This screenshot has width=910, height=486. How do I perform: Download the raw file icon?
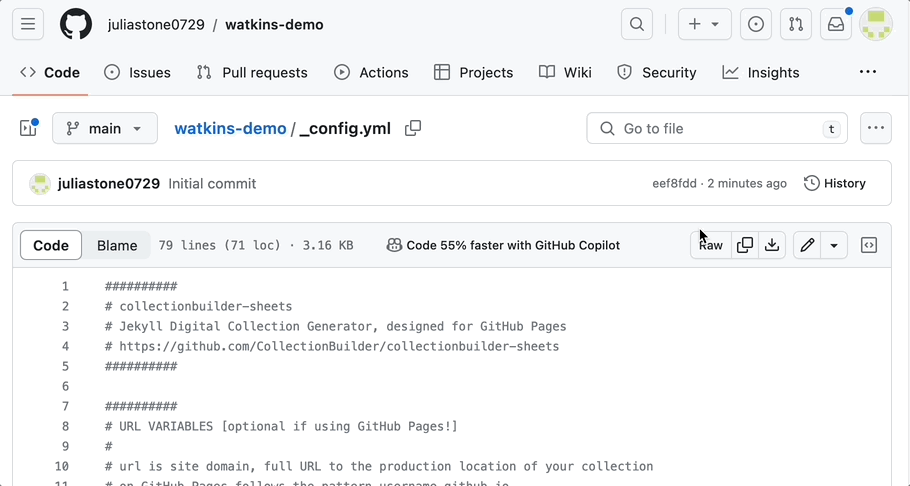click(772, 246)
